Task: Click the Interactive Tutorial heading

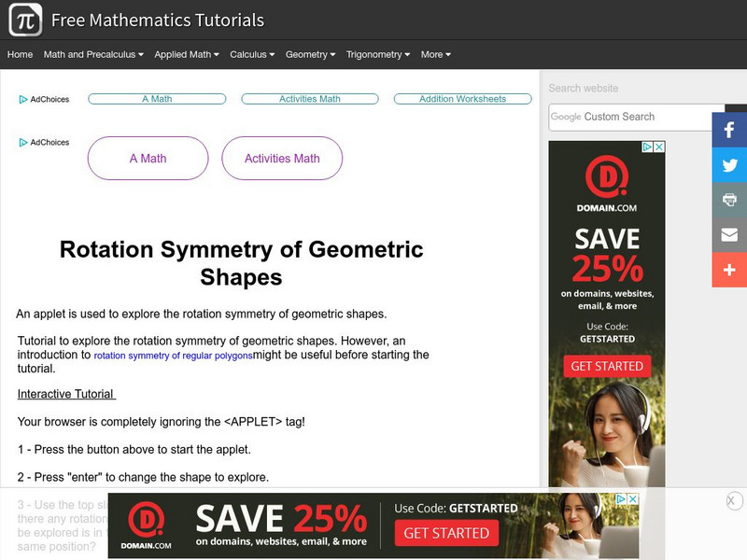Action: [66, 394]
